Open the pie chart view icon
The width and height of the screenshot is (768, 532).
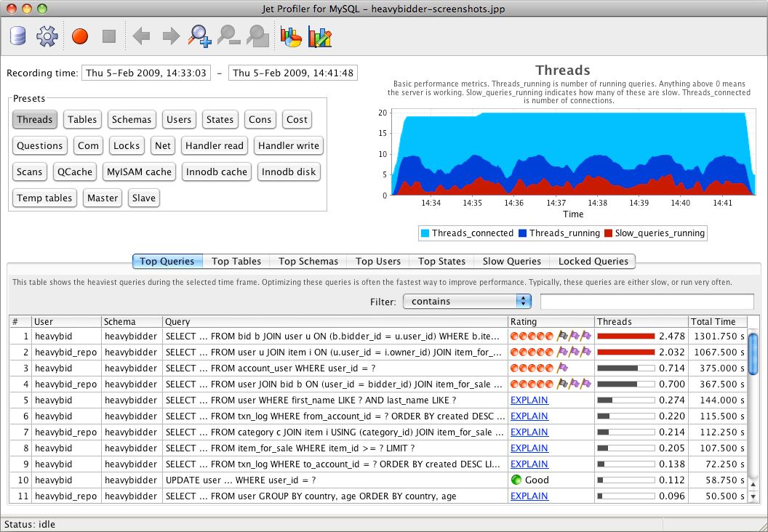(x=290, y=36)
